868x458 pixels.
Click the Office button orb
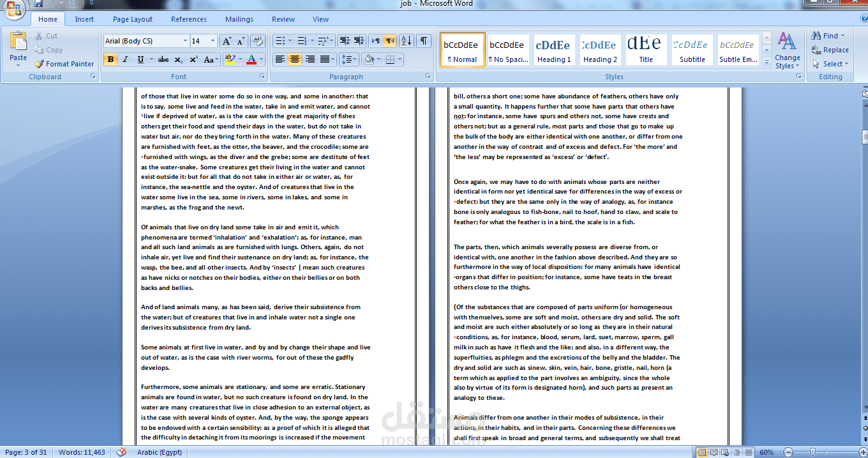(x=13, y=9)
